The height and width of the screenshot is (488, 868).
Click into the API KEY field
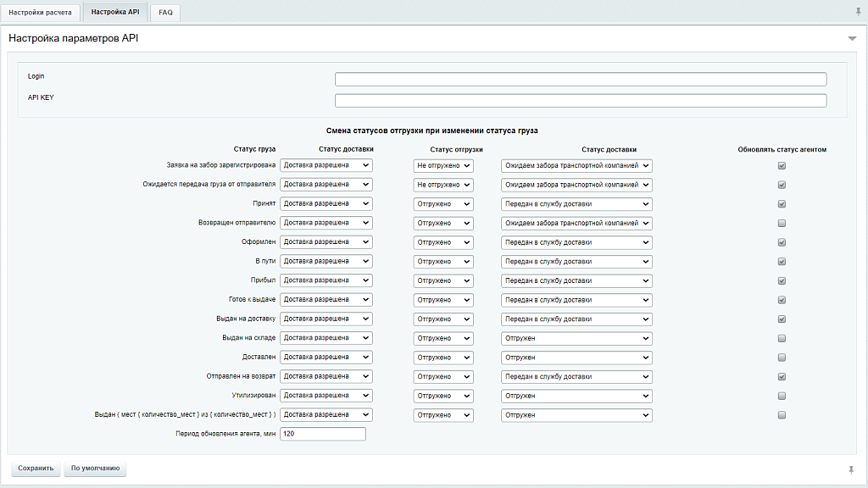pyautogui.click(x=580, y=101)
